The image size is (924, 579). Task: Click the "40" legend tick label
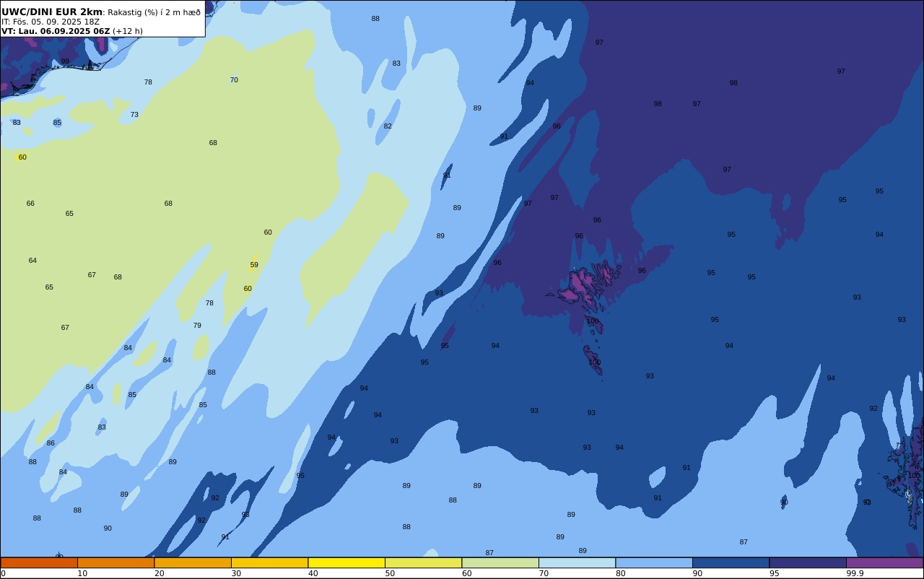point(313,573)
